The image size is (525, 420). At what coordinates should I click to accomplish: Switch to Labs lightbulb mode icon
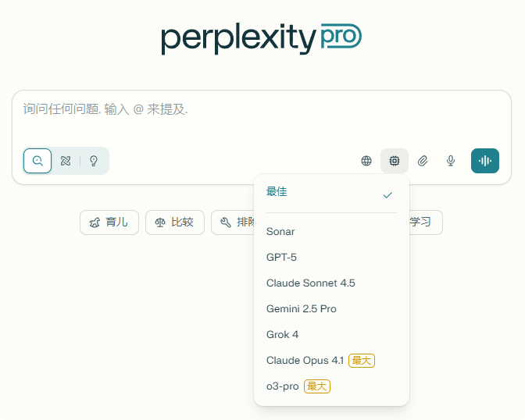[94, 161]
